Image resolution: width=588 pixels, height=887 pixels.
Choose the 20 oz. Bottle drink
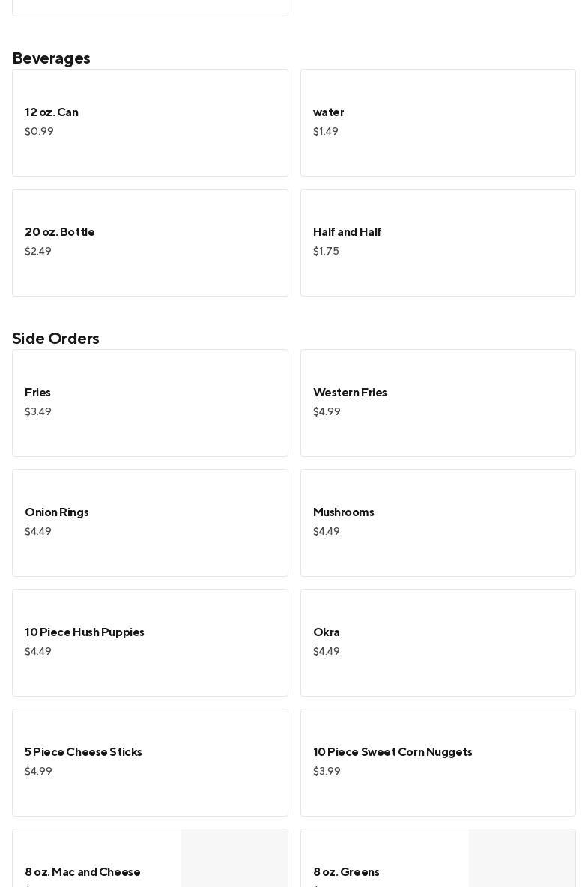click(150, 243)
